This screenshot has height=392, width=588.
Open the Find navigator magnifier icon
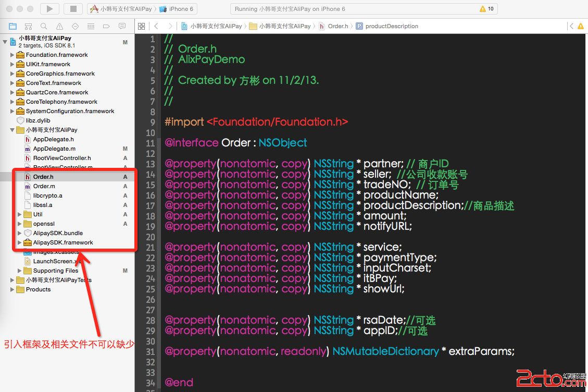(44, 26)
